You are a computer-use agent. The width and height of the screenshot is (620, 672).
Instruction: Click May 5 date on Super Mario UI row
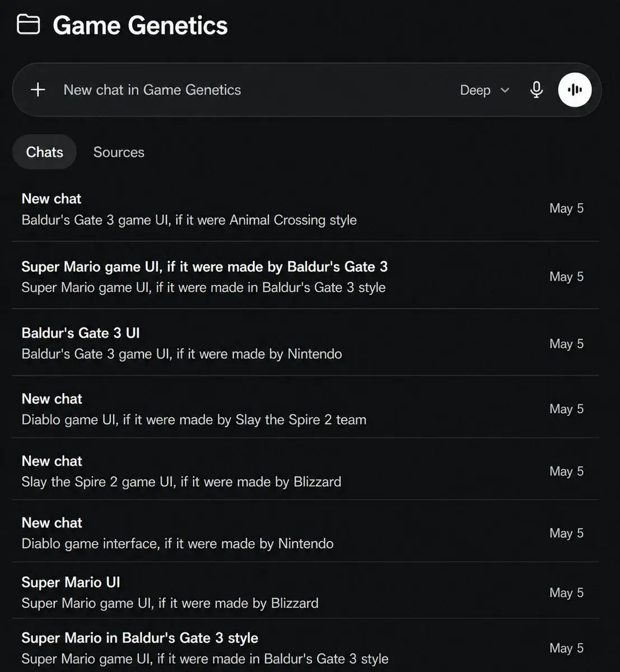(x=566, y=592)
